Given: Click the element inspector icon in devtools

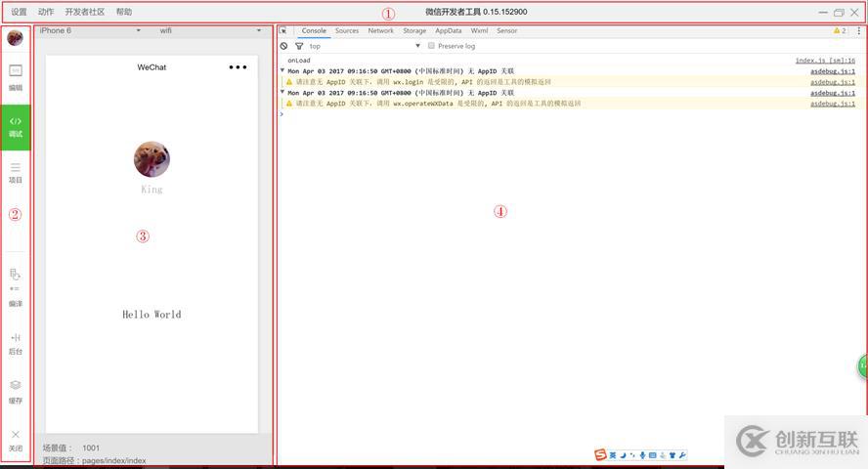Looking at the screenshot, I should pos(282,30).
